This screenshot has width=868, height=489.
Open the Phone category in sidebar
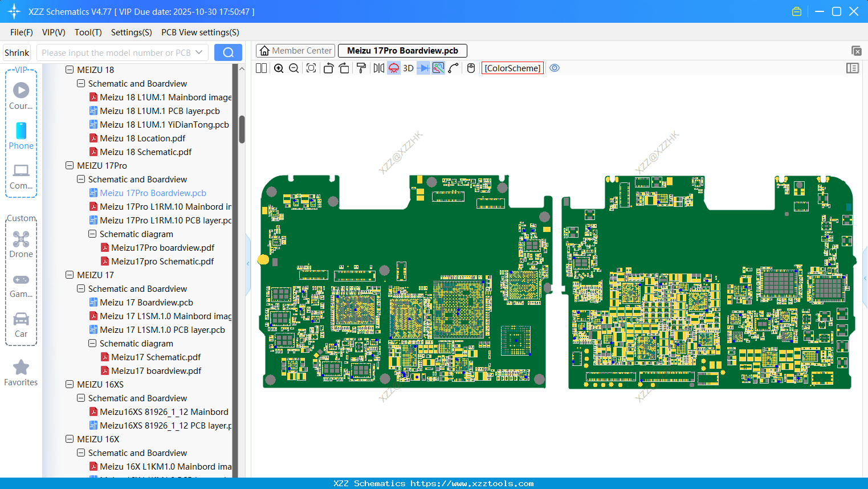[x=21, y=136]
